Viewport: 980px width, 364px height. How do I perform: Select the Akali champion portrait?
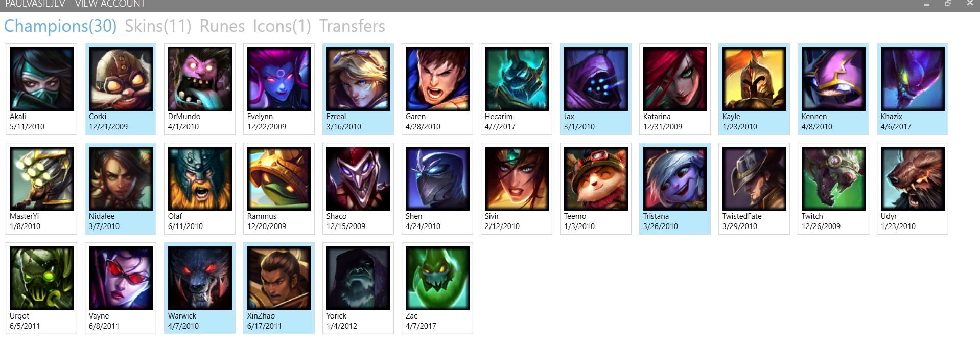click(41, 79)
